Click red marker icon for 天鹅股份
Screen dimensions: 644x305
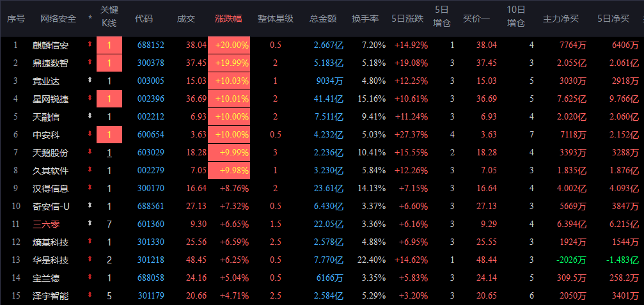point(90,152)
